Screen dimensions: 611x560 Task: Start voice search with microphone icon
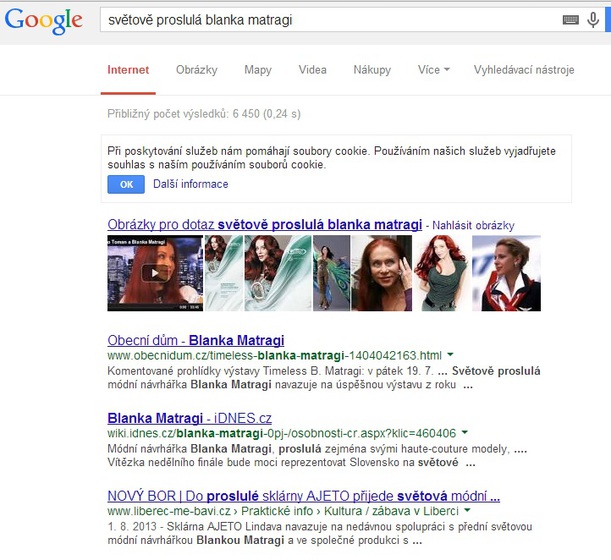(593, 20)
